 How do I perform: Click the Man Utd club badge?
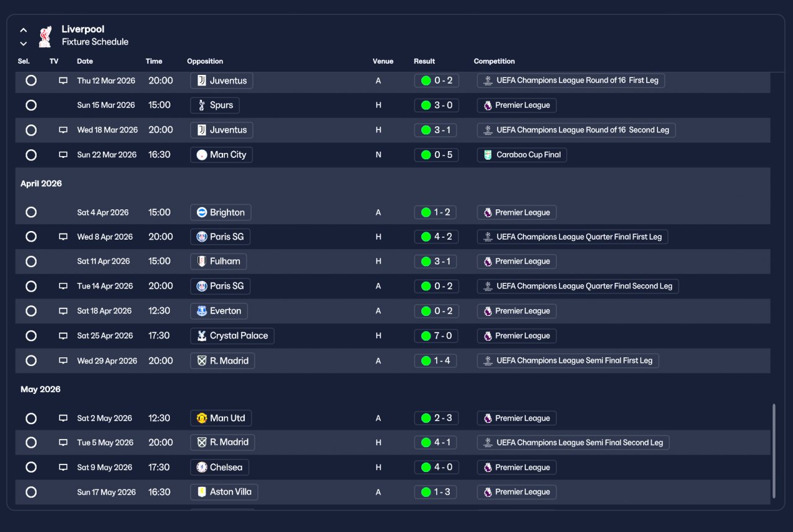(x=201, y=418)
